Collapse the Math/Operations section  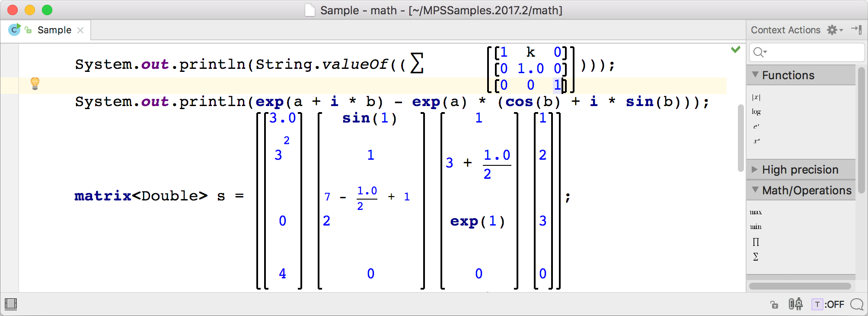[755, 190]
